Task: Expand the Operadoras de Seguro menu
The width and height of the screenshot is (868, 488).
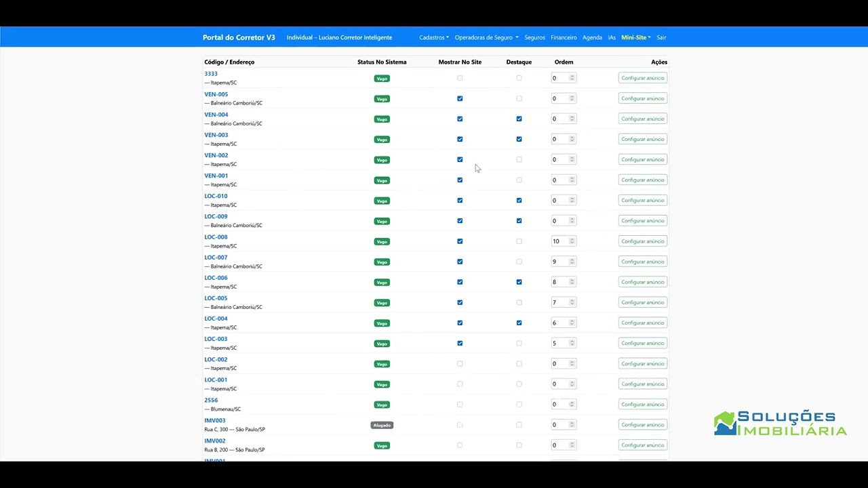Action: (x=486, y=37)
